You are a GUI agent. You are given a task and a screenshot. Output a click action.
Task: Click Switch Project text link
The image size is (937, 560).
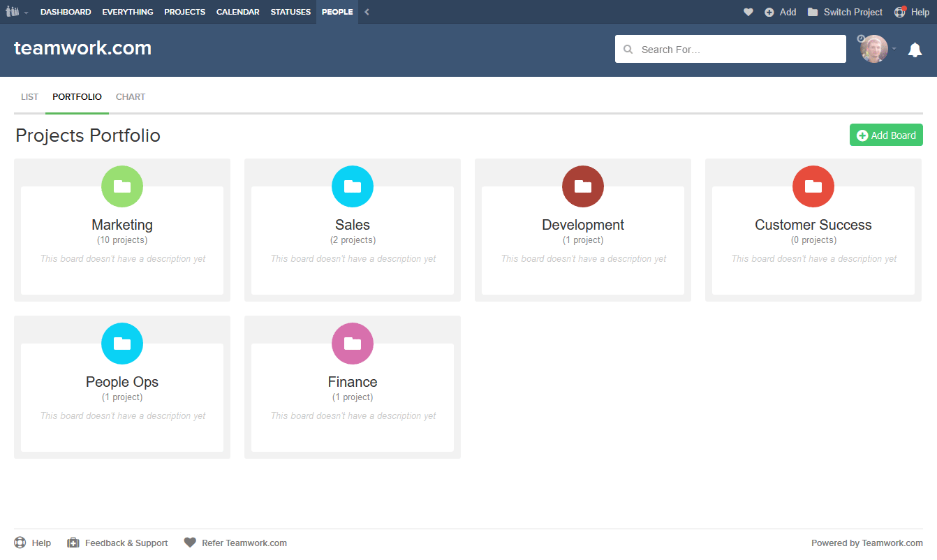point(853,12)
